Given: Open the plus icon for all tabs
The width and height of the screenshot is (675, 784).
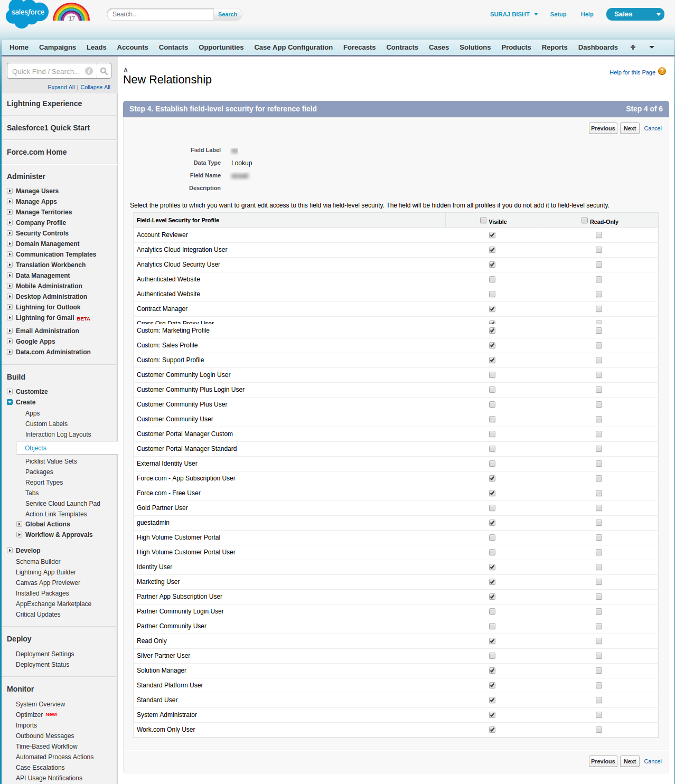Looking at the screenshot, I should click(633, 48).
